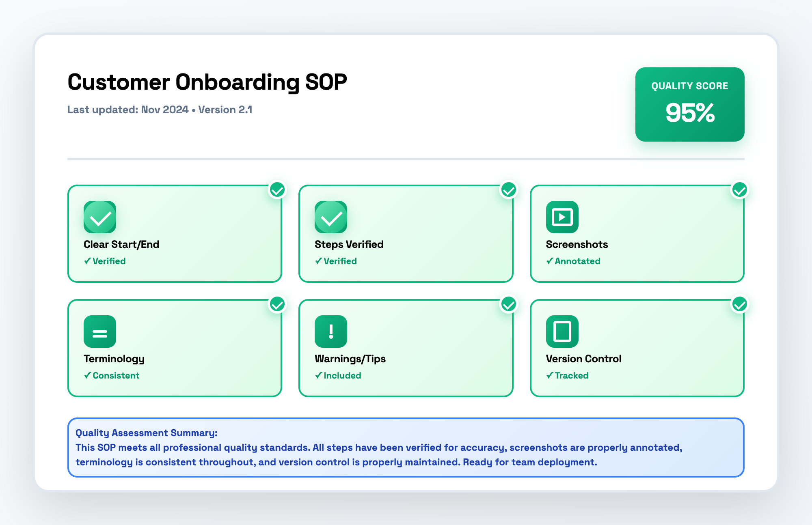Toggle the Terminology consistency badge

click(278, 305)
